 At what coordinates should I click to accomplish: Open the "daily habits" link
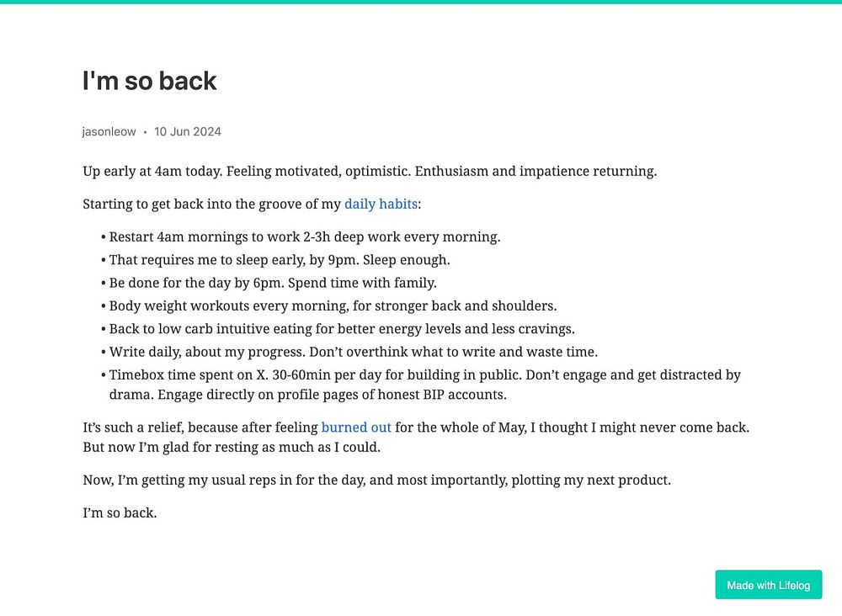tap(381, 204)
